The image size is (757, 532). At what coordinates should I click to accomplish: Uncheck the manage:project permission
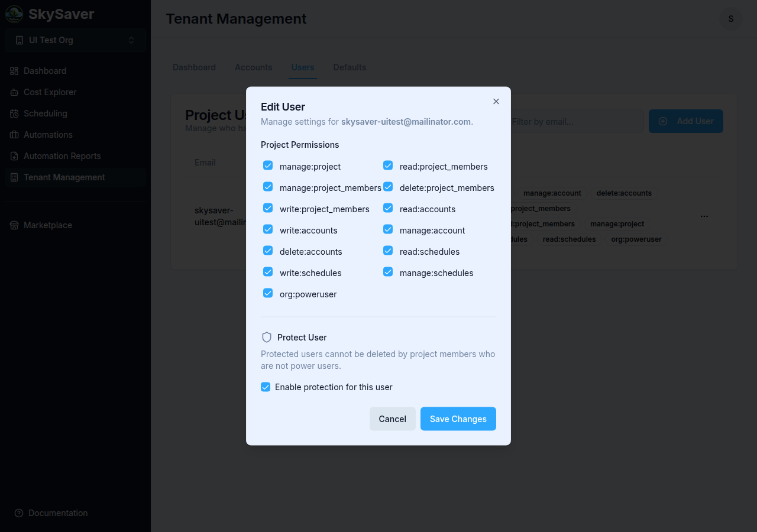[x=268, y=166]
